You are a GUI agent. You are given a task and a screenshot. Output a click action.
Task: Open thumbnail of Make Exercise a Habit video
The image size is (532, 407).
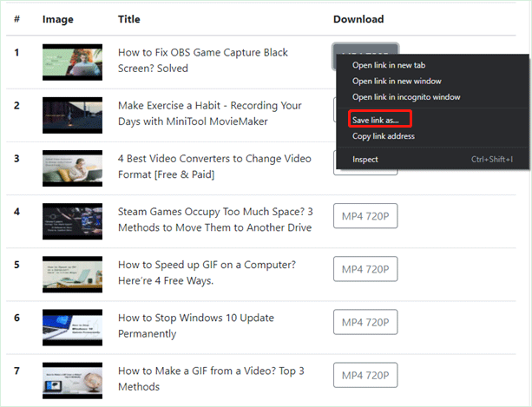pos(72,115)
